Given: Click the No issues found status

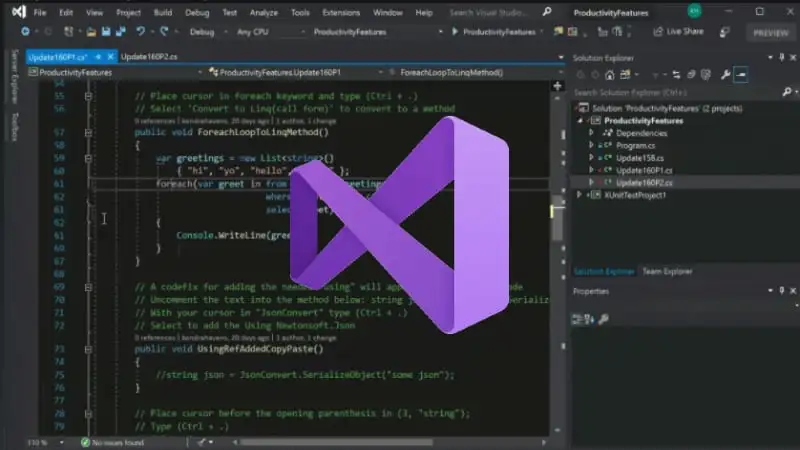Looking at the screenshot, I should coord(113,442).
